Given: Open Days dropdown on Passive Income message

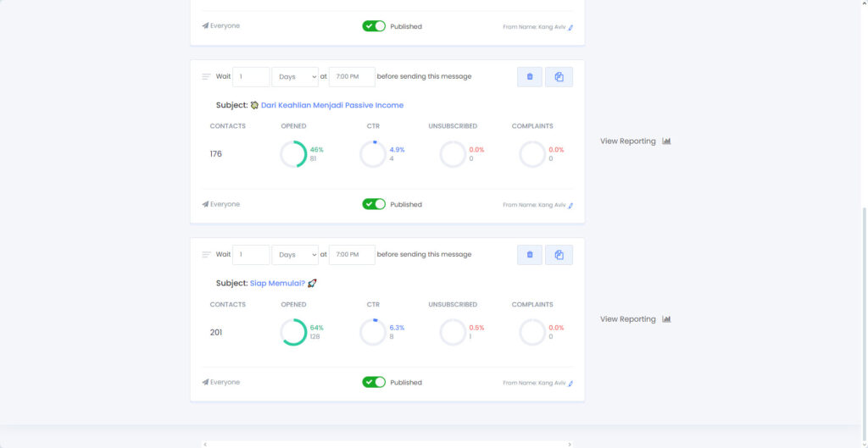Looking at the screenshot, I should [295, 77].
